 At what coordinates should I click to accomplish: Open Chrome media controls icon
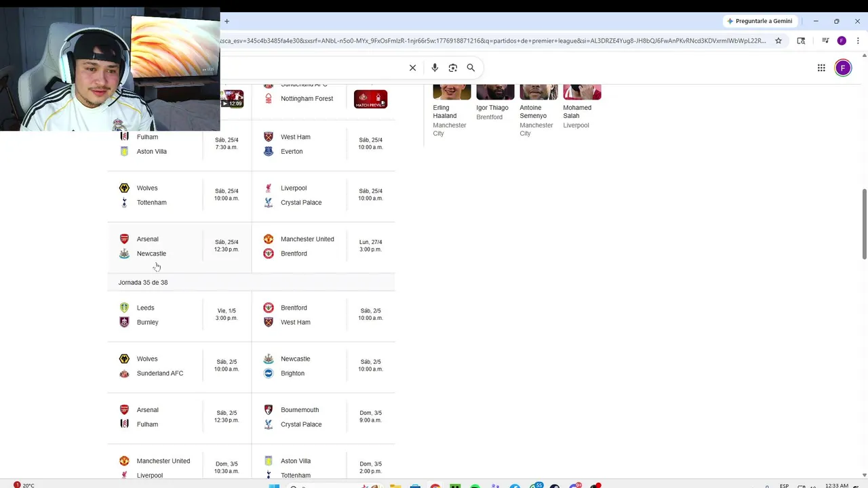pyautogui.click(x=825, y=41)
